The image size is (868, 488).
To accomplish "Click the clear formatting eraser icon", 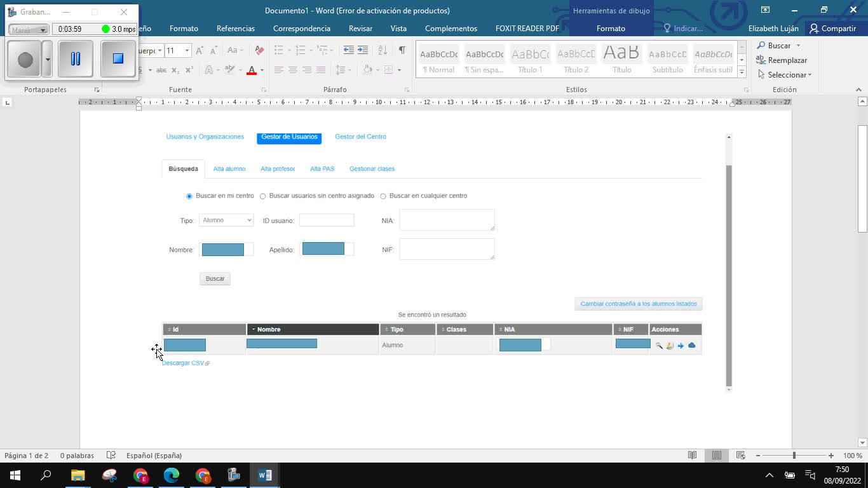I will click(x=259, y=50).
